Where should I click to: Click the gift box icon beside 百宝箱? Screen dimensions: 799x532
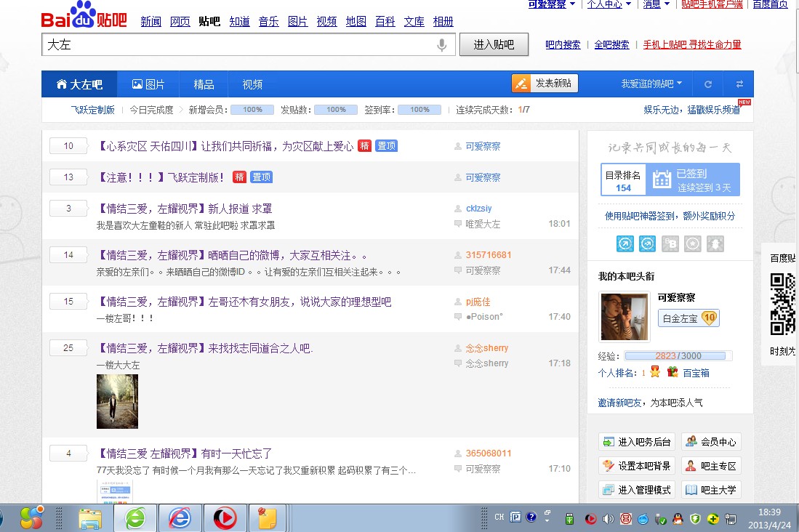(x=672, y=372)
